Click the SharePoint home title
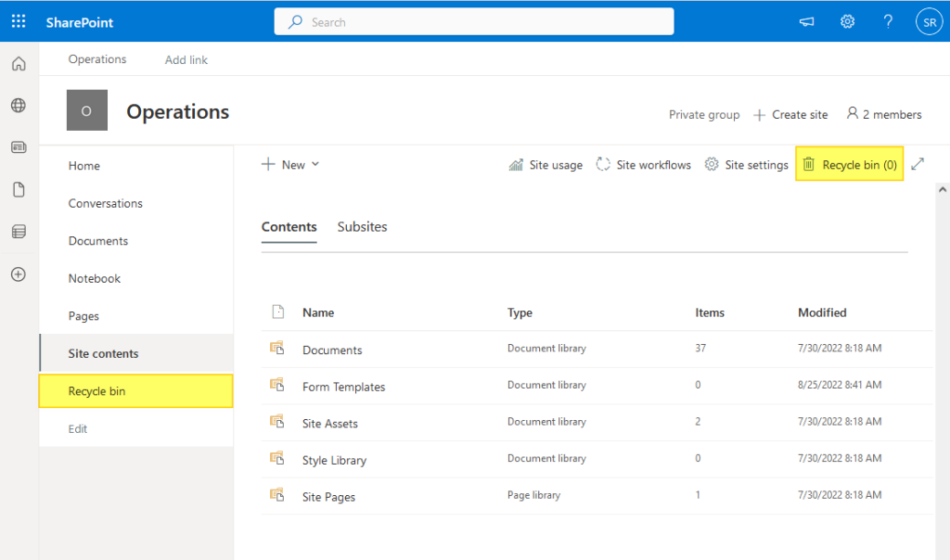950x560 pixels. pyautogui.click(x=80, y=22)
